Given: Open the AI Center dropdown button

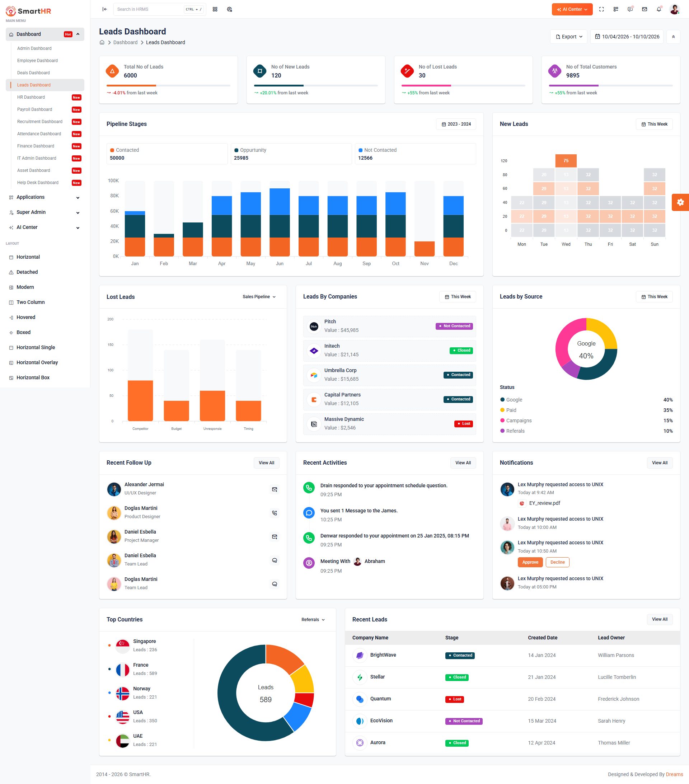Looking at the screenshot, I should pos(572,9).
